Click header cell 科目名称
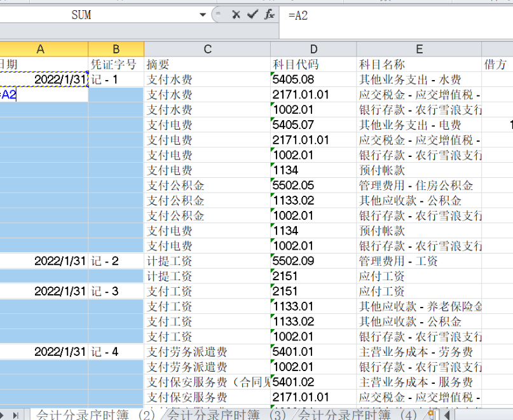The width and height of the screenshot is (513, 420). [419, 64]
